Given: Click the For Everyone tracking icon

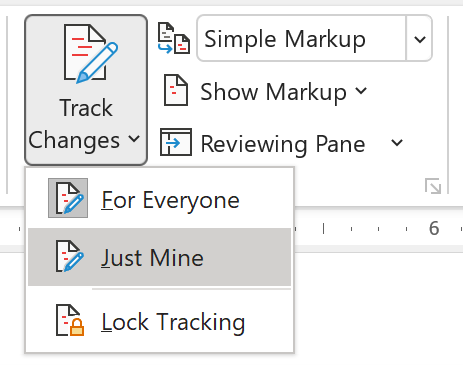Looking at the screenshot, I should point(68,198).
